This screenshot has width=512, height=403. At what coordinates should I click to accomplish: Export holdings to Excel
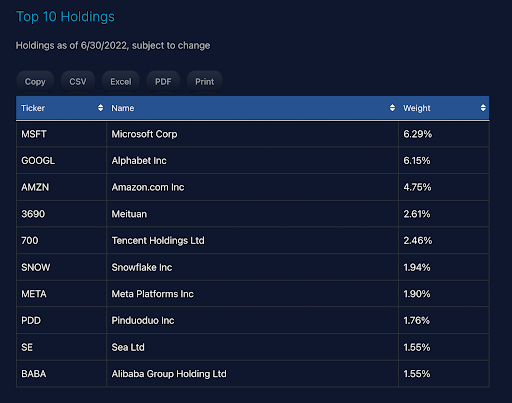pos(121,82)
